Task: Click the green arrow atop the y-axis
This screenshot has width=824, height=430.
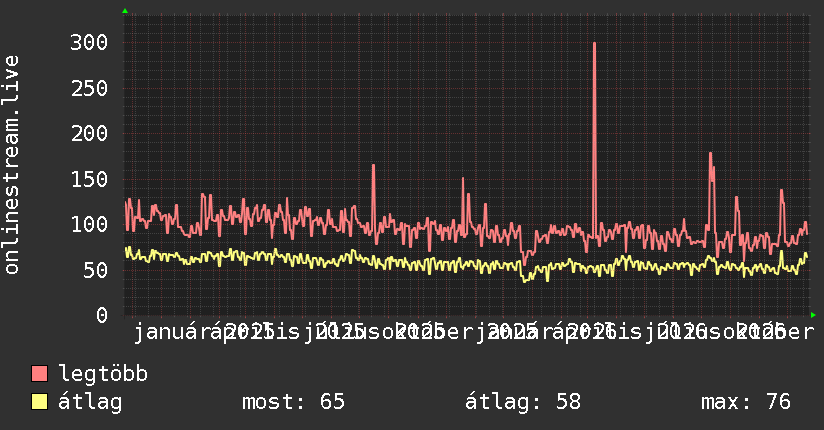Action: tap(125, 11)
